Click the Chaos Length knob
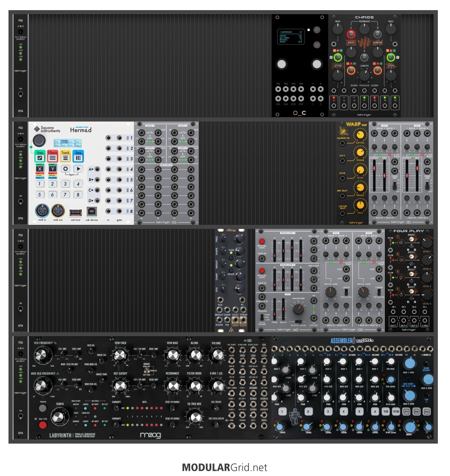 pyautogui.click(x=364, y=75)
